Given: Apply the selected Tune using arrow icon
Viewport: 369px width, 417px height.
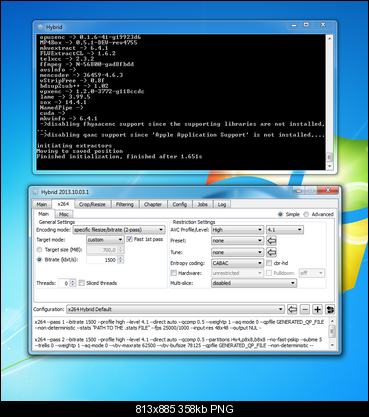Looking at the screenshot, I should [272, 252].
